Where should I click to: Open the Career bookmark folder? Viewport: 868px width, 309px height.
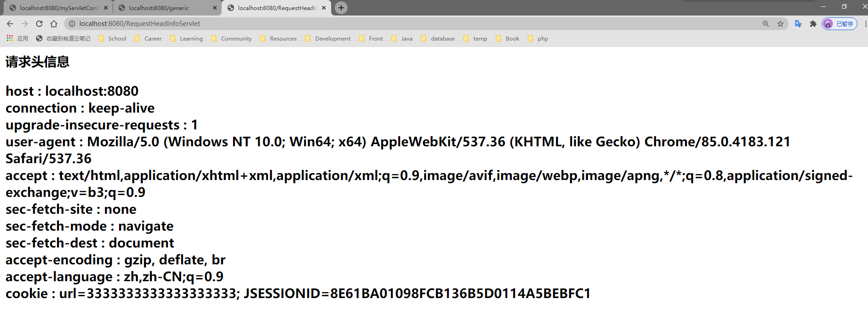(x=148, y=39)
